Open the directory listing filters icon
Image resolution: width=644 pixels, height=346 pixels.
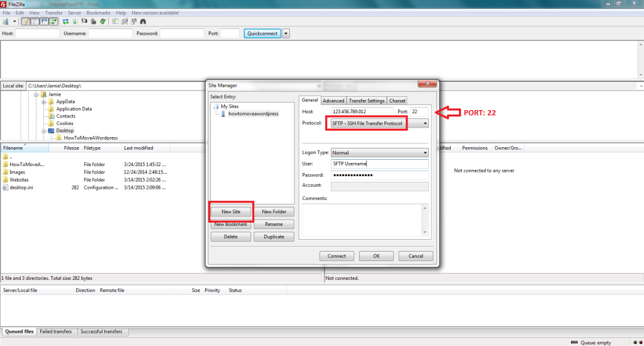coord(114,21)
